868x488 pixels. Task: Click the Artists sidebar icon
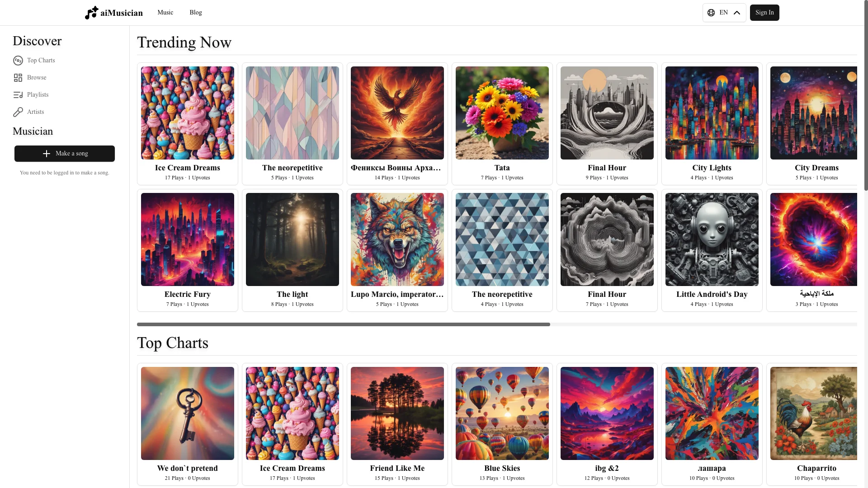(x=17, y=112)
